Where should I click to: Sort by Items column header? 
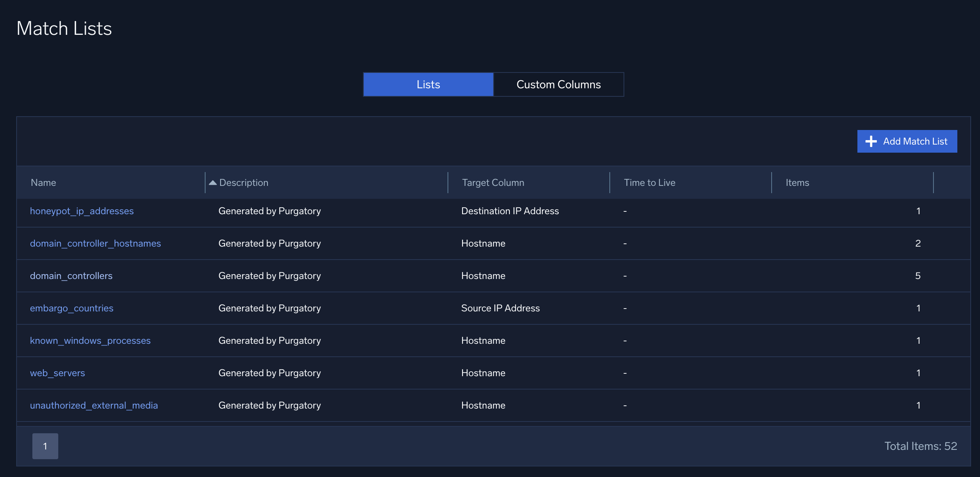coord(797,182)
